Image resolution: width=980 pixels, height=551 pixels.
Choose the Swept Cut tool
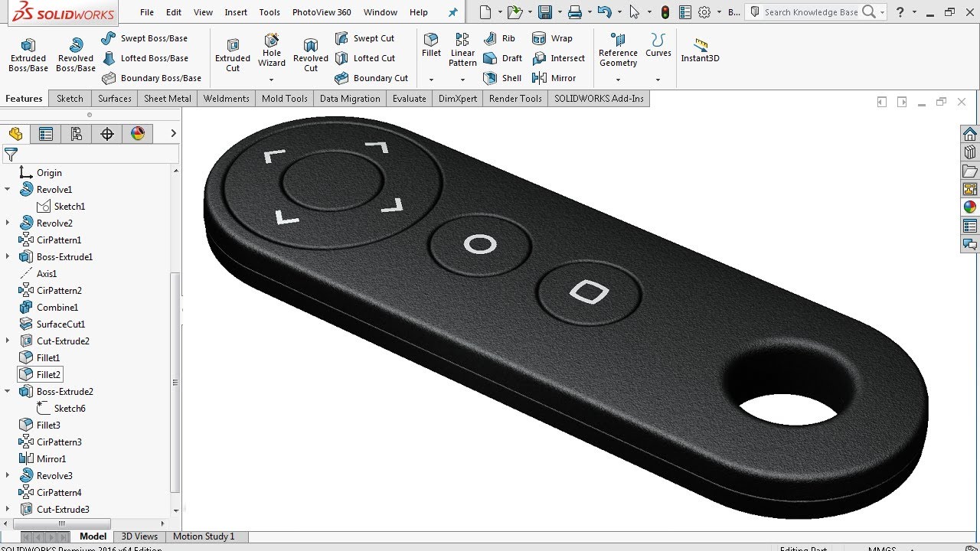364,38
